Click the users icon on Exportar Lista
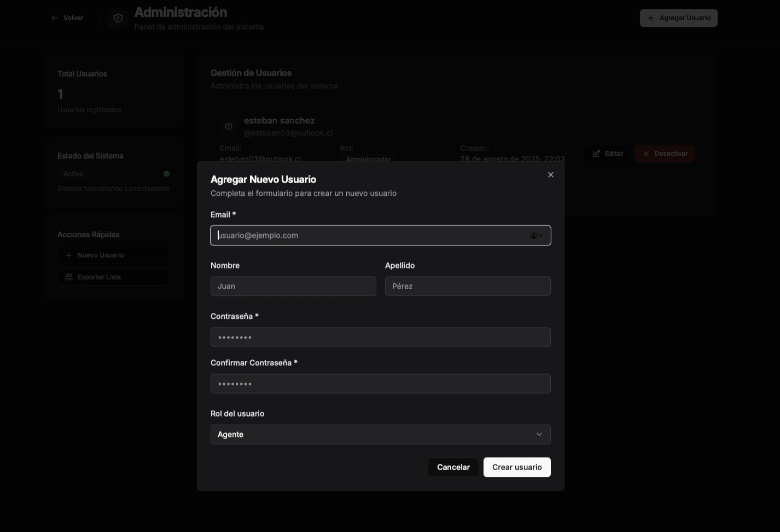780x532 pixels. [x=69, y=277]
